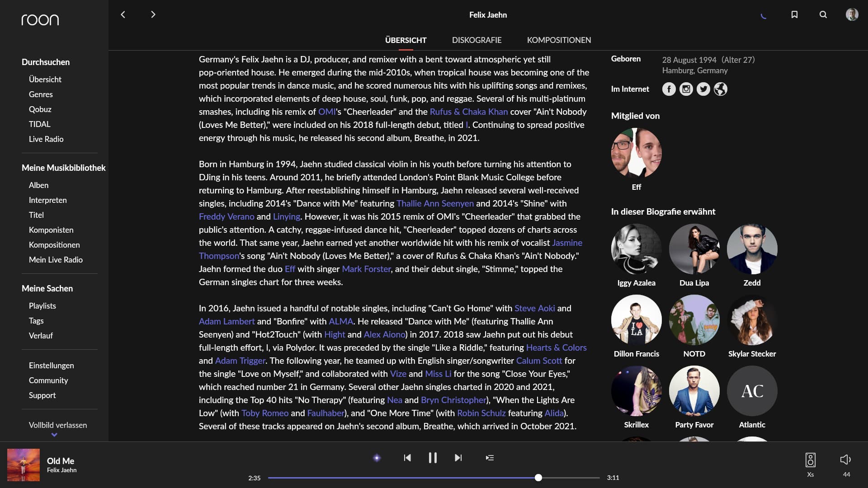Switch to the DISKOGRAFIE tab

[476, 40]
